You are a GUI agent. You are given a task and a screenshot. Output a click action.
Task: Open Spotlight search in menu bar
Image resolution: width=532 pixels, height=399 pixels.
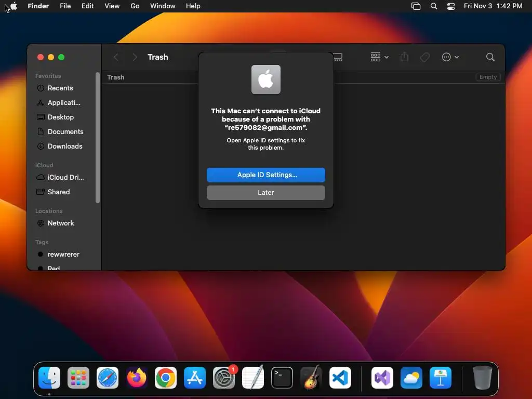434,6
